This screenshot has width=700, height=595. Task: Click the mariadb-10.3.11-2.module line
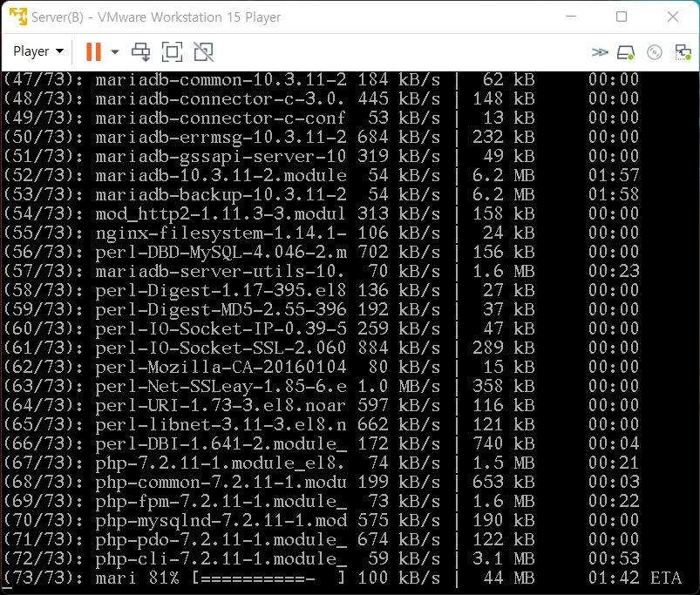tap(322, 175)
